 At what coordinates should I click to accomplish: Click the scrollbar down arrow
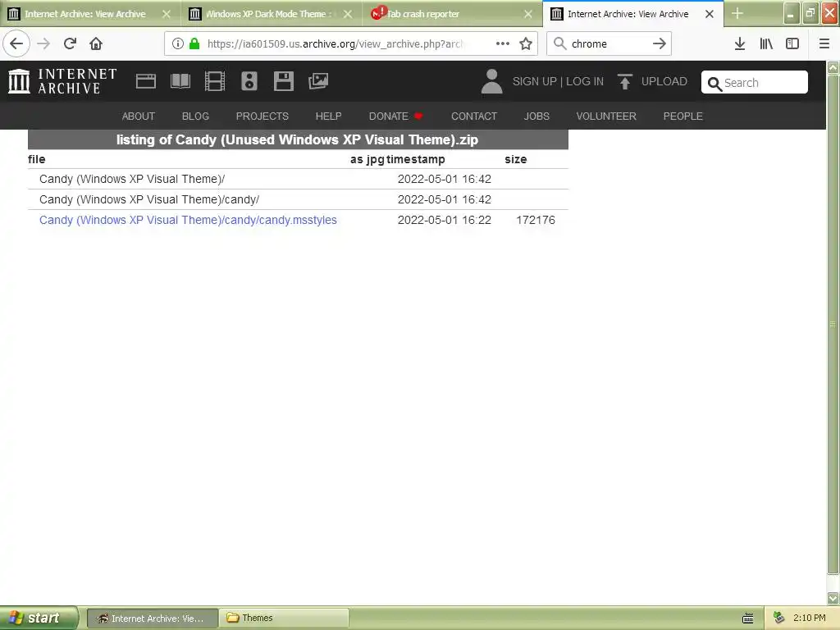pyautogui.click(x=833, y=597)
